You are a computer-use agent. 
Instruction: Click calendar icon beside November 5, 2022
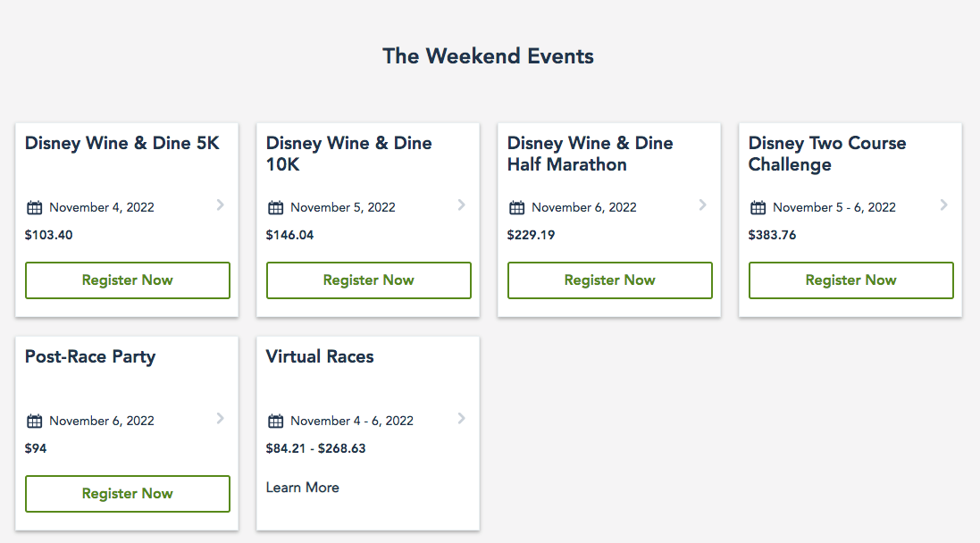point(276,208)
